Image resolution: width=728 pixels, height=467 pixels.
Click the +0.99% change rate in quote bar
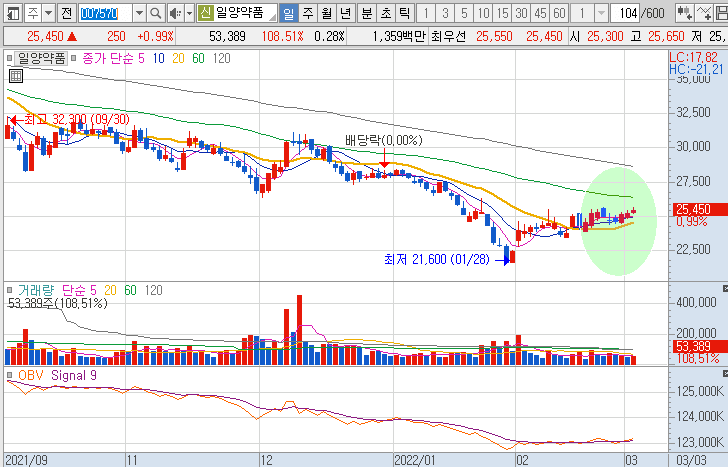point(156,36)
